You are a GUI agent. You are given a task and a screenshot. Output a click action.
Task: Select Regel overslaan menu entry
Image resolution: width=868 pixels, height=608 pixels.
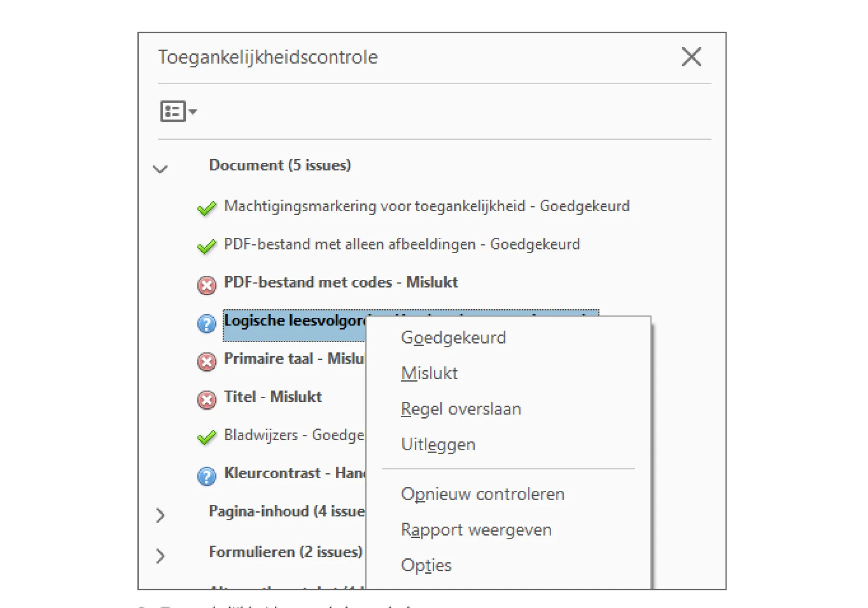click(461, 409)
